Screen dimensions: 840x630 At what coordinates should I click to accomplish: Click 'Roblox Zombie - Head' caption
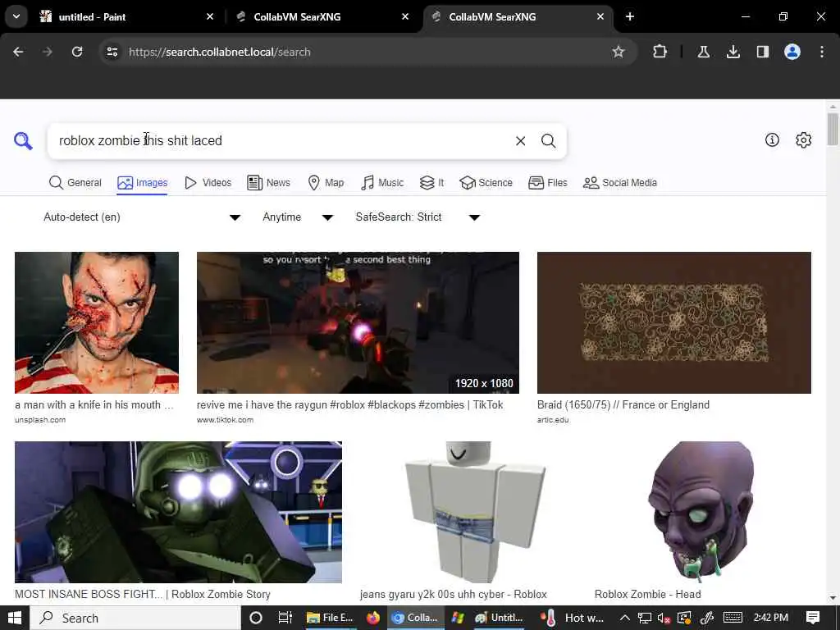(x=648, y=594)
